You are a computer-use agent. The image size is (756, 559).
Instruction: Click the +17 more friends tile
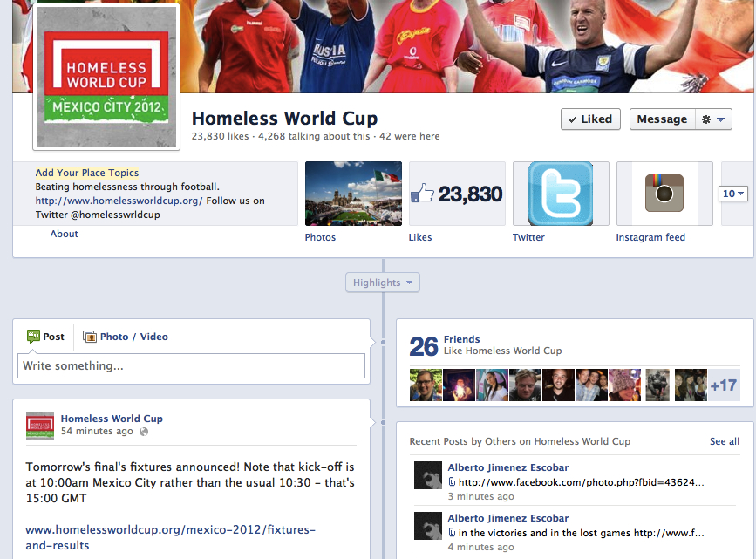coord(723,385)
